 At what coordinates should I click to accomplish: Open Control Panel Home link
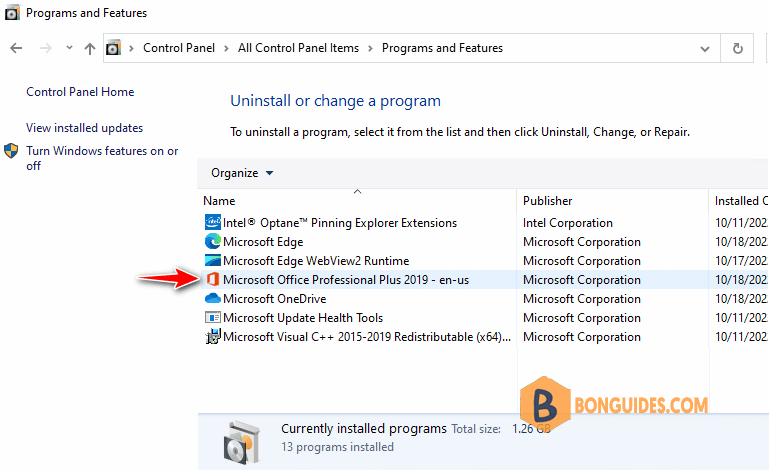pos(80,92)
